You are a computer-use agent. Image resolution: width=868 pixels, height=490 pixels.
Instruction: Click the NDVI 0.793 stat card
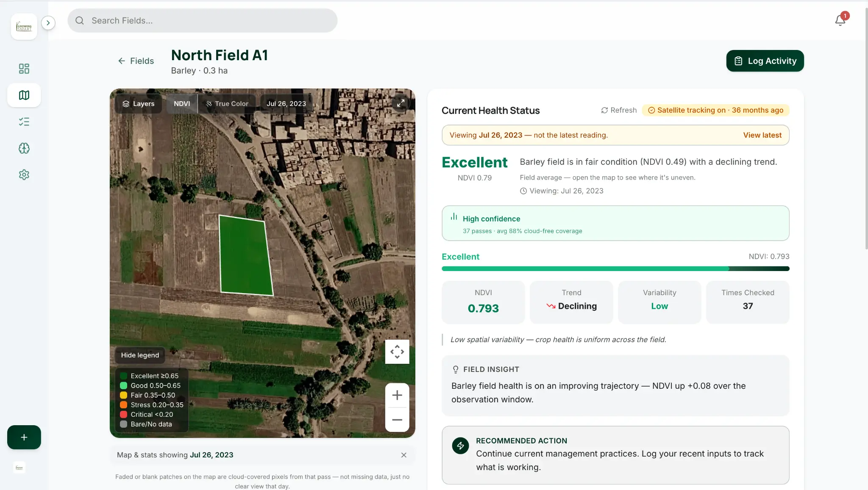[483, 302]
